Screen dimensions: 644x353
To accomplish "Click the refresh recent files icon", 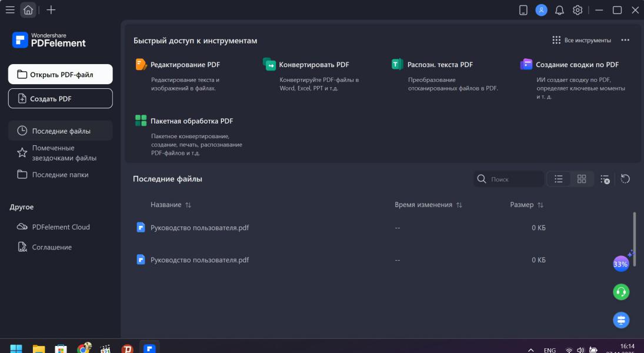I will [625, 179].
